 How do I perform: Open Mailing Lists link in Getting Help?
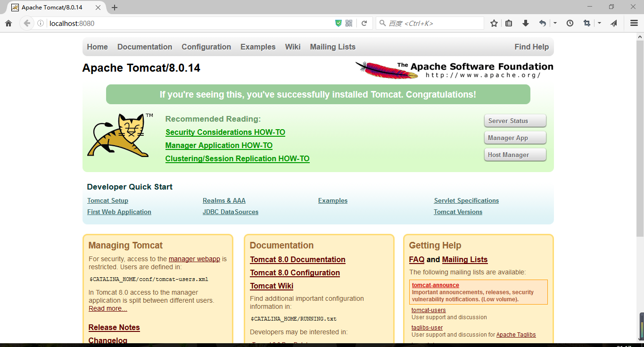465,259
